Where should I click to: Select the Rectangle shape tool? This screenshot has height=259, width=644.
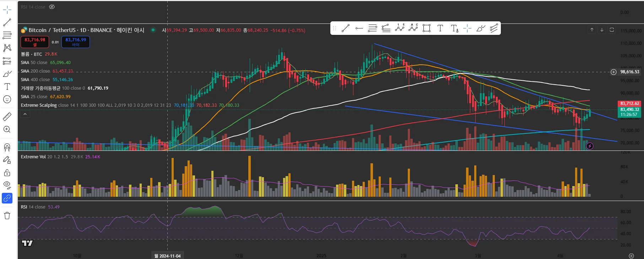(427, 28)
